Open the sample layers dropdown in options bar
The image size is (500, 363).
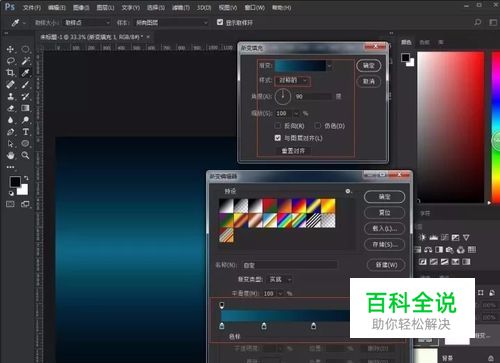(172, 23)
